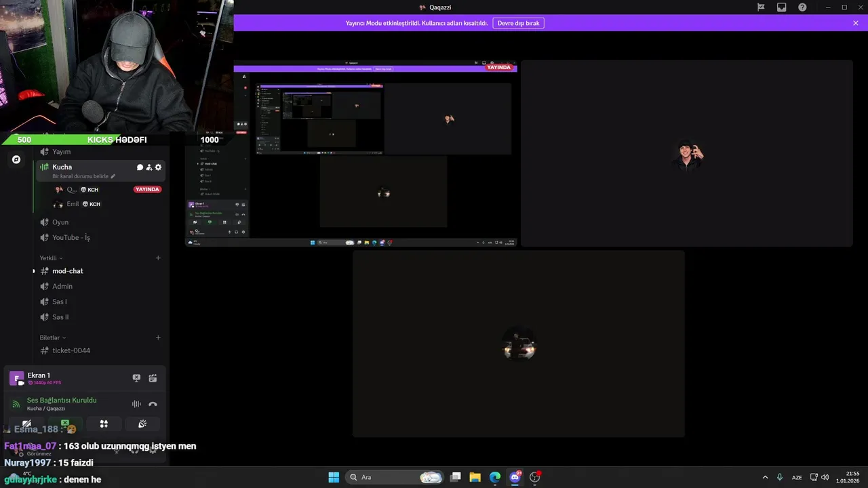Image resolution: width=868 pixels, height=488 pixels.
Task: Toggle the camera button in voice panel
Action: (x=26, y=424)
